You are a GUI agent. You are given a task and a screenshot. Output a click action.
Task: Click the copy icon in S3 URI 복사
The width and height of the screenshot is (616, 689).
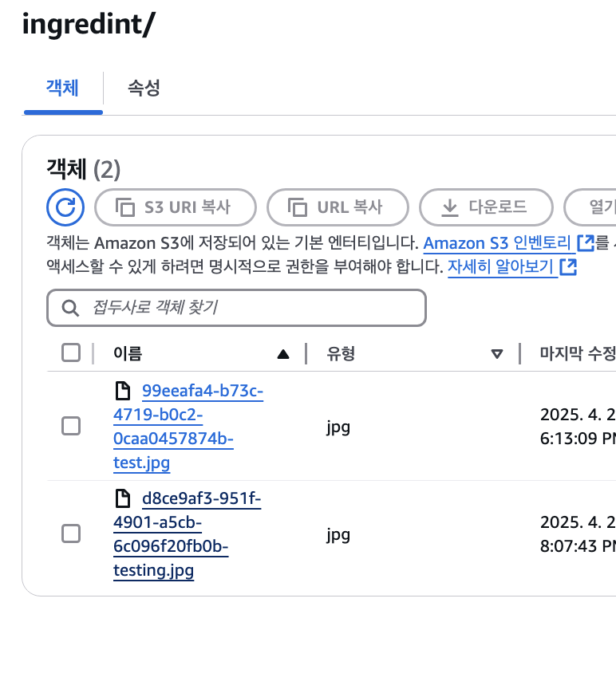pyautogui.click(x=124, y=207)
